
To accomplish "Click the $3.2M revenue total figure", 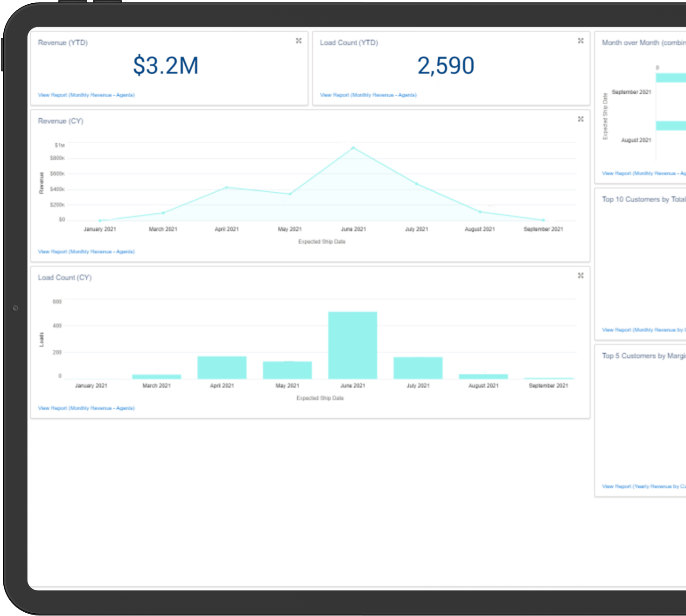I will [x=166, y=66].
